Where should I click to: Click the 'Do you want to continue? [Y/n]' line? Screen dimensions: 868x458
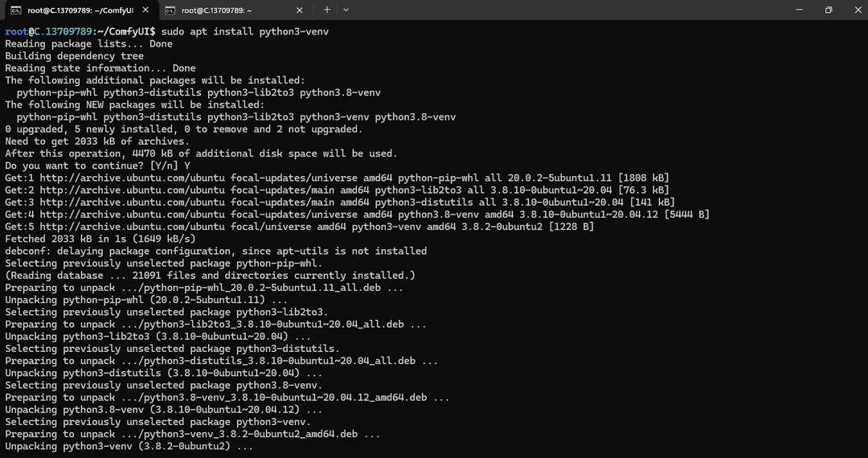(x=97, y=166)
